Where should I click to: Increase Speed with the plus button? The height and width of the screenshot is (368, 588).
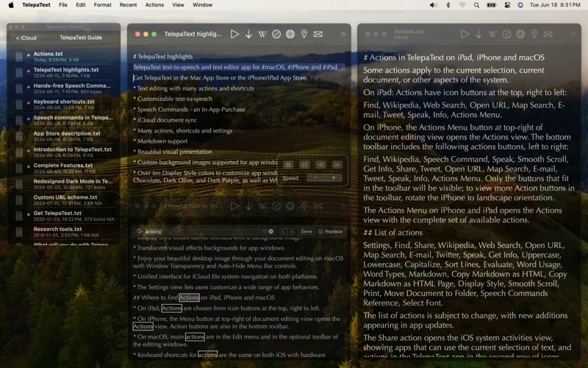click(x=334, y=177)
